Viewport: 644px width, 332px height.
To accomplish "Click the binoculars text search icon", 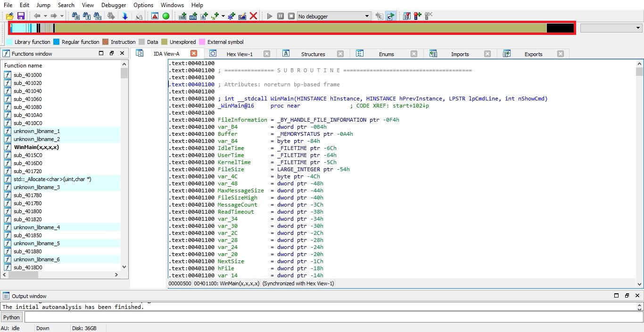I will (87, 16).
